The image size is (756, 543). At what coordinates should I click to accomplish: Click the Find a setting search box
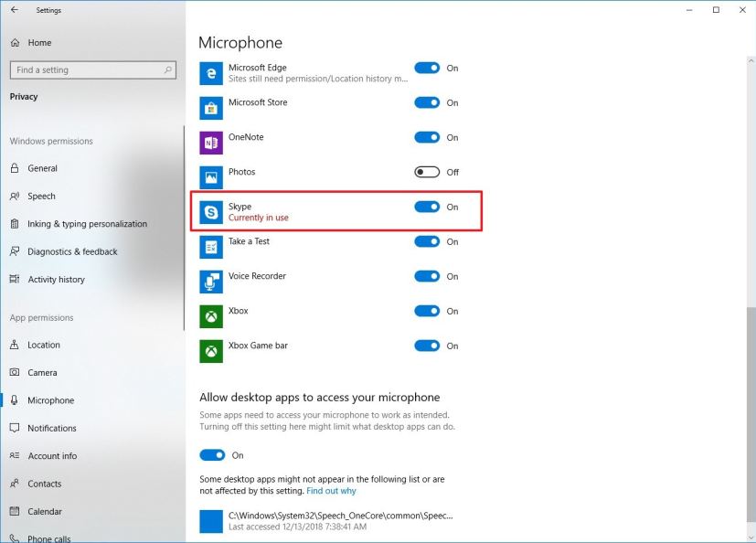(x=87, y=69)
